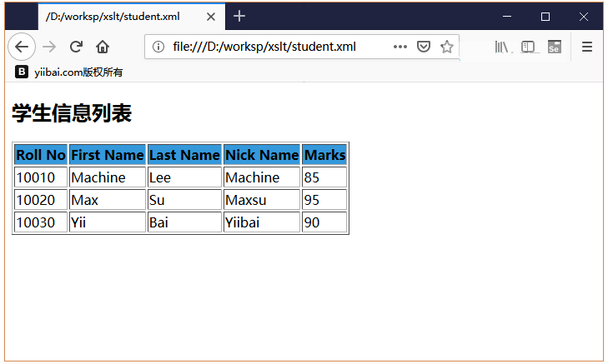
Task: Click the yiibai bookmark B favicon
Action: (x=22, y=72)
